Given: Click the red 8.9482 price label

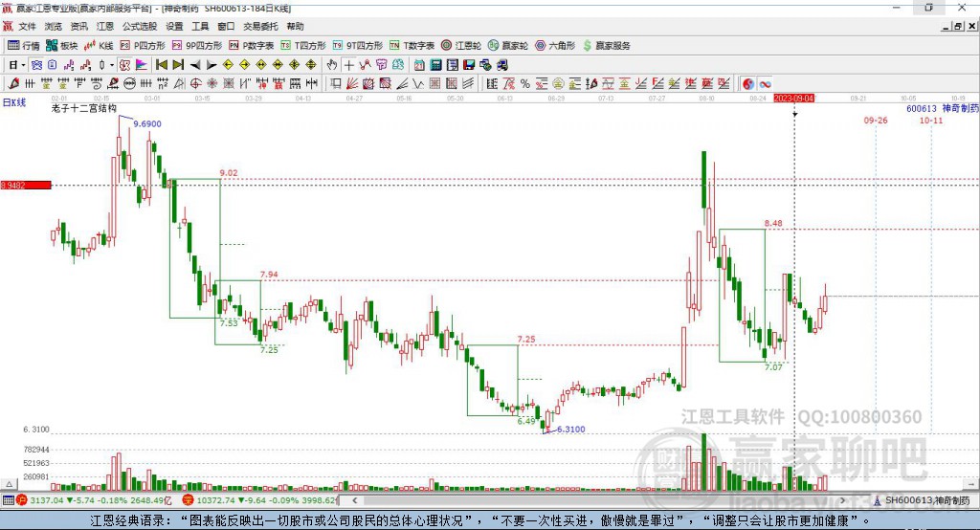Looking at the screenshot, I should [x=26, y=185].
